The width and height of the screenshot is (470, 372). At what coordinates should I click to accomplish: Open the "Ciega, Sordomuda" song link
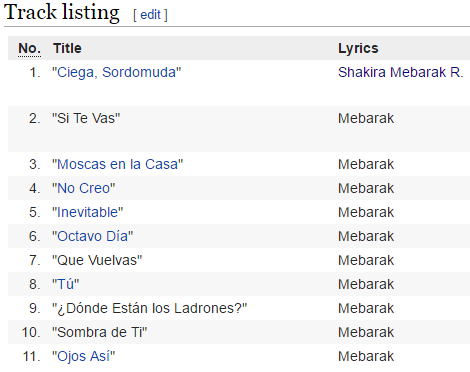(x=116, y=72)
